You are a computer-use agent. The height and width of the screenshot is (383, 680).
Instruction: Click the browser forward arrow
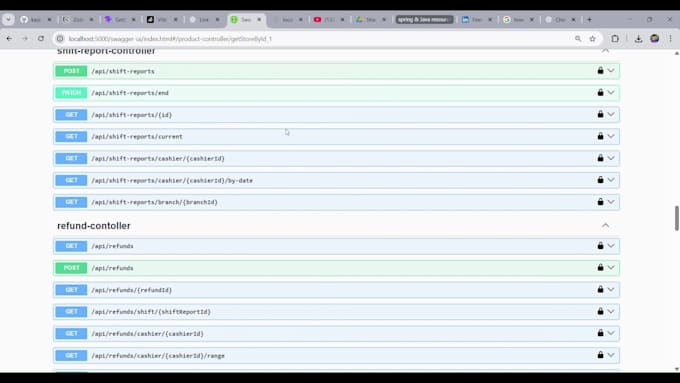pyautogui.click(x=25, y=39)
